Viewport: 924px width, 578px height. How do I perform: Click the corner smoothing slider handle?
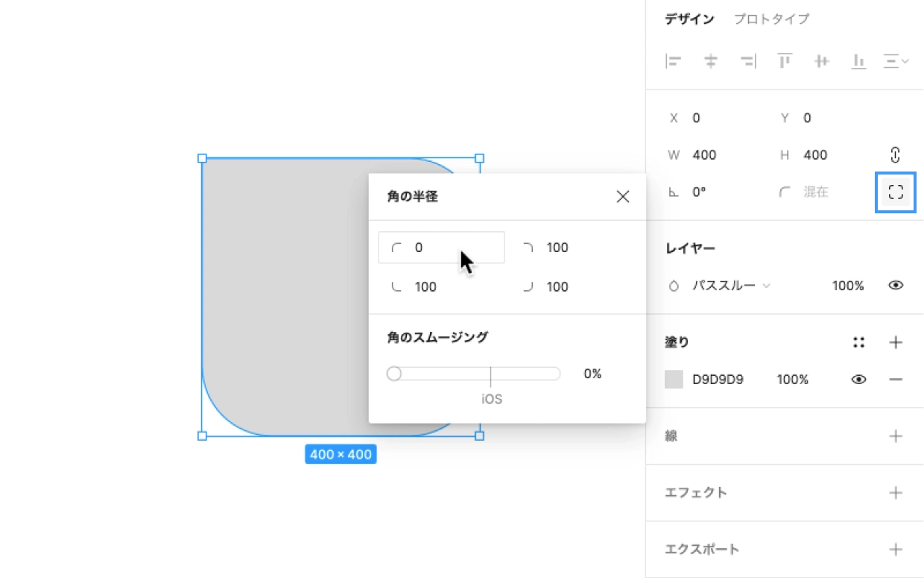pyautogui.click(x=394, y=374)
